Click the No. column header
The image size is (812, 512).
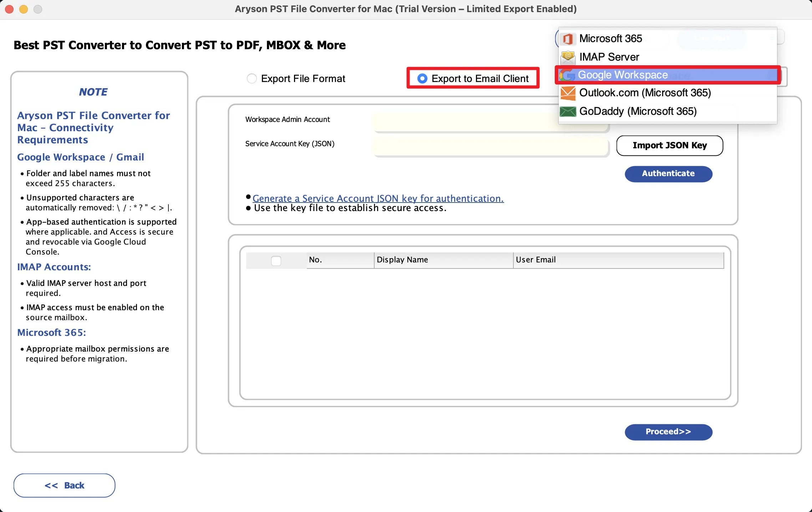point(340,260)
